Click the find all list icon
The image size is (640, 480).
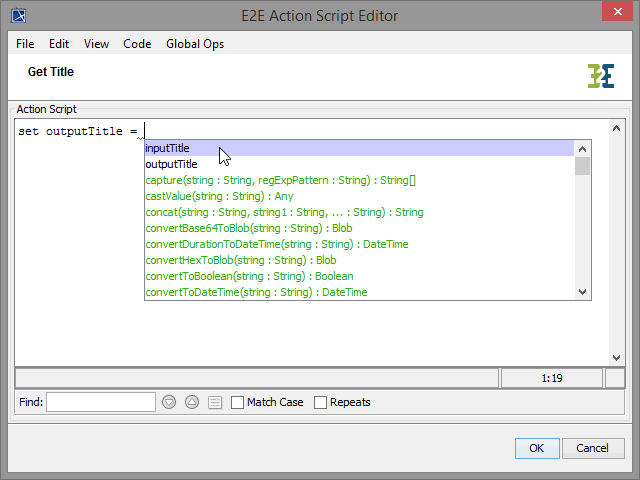(215, 402)
